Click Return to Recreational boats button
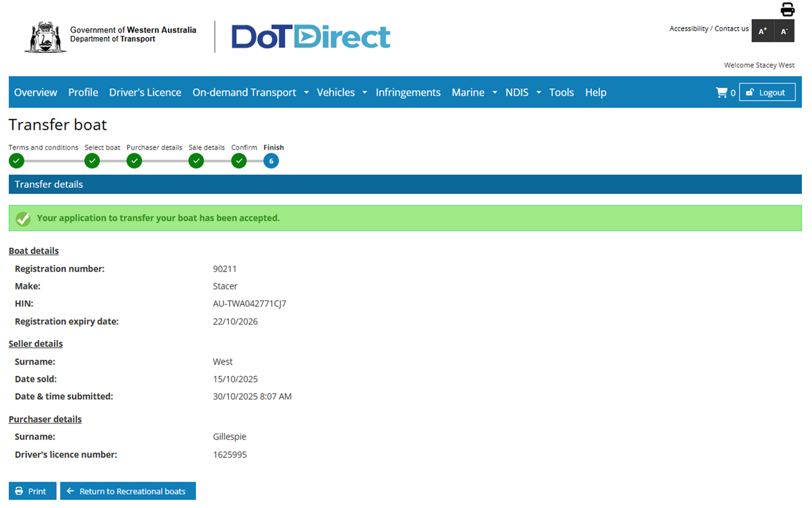 pos(128,491)
